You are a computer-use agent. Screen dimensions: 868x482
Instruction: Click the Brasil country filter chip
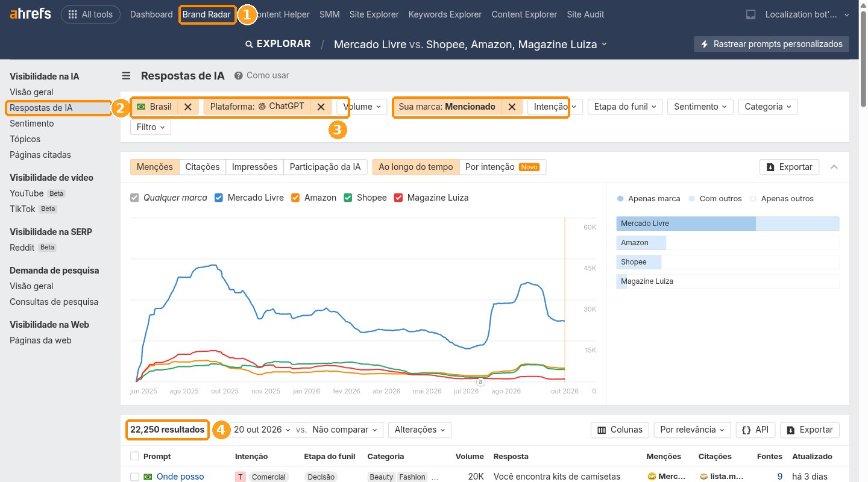(x=154, y=107)
